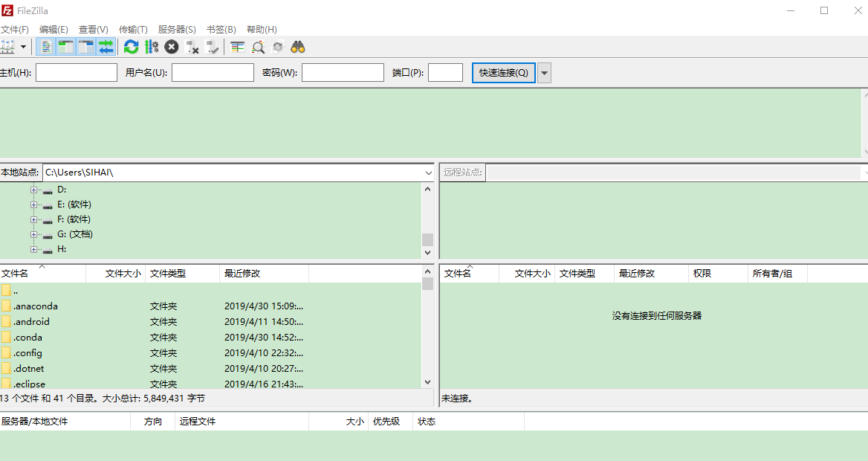868x461 pixels.
Task: Sort local files by 文件名 column
Action: tap(42, 273)
